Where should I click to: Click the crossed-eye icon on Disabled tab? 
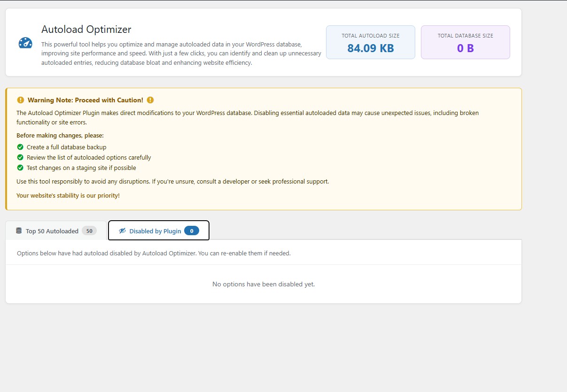[x=123, y=231]
